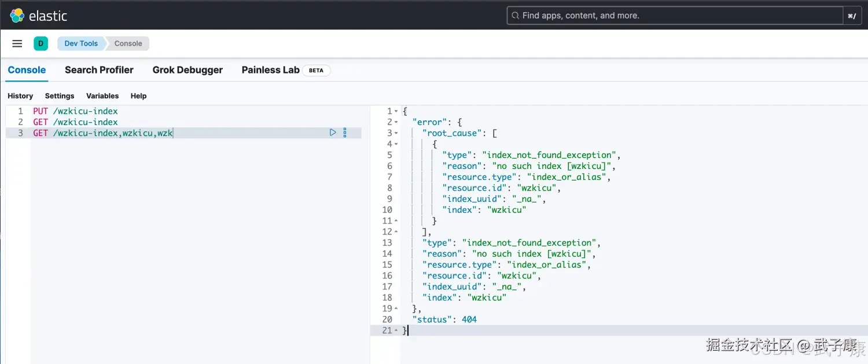The image size is (868, 364).
Task: Open the Painless Lab tab
Action: point(270,70)
